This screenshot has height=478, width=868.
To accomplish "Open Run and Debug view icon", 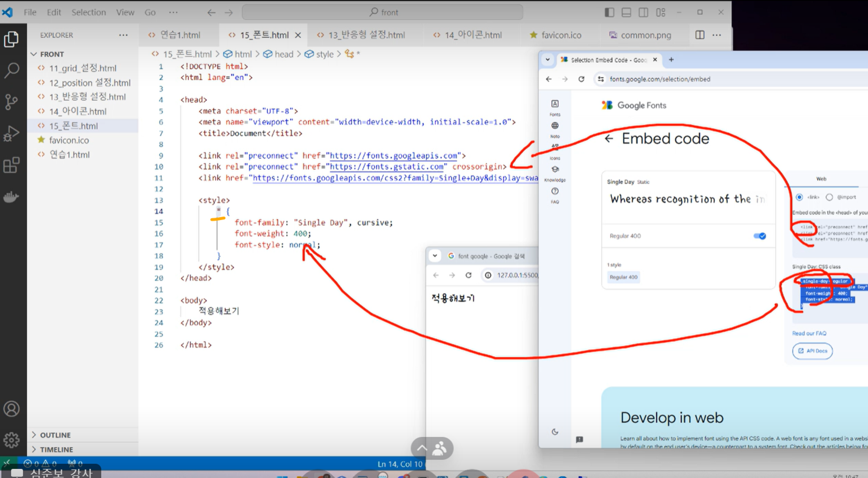I will tap(12, 133).
